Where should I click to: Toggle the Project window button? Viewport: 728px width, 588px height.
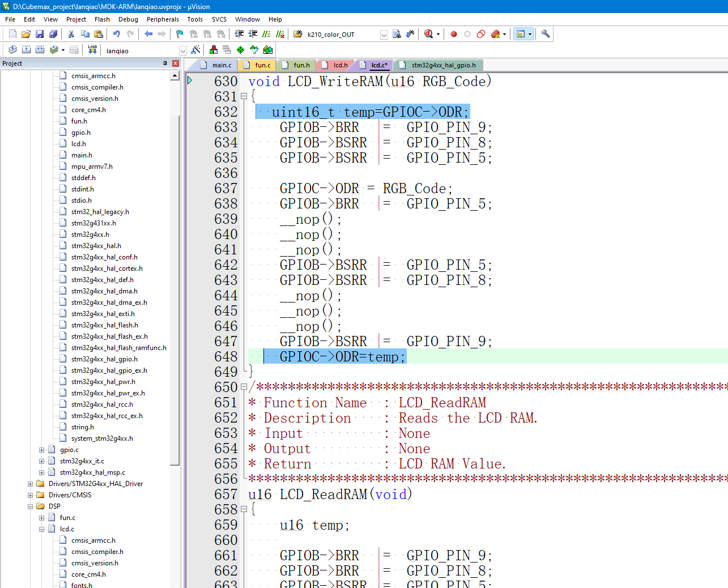click(x=521, y=34)
